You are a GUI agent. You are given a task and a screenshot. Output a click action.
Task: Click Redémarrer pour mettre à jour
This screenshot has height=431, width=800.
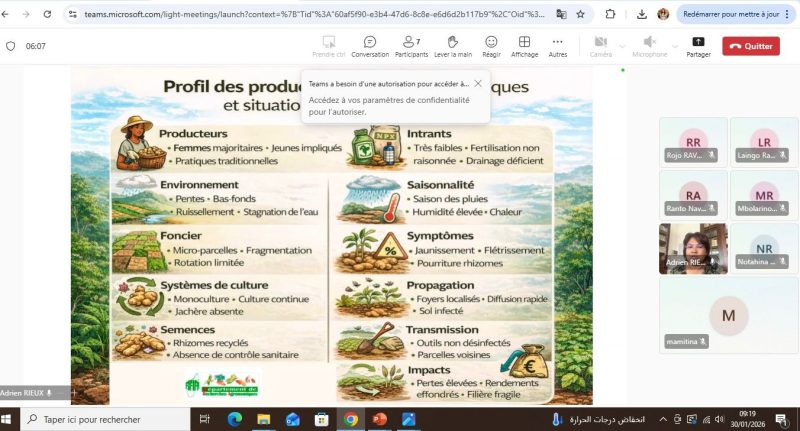click(730, 15)
